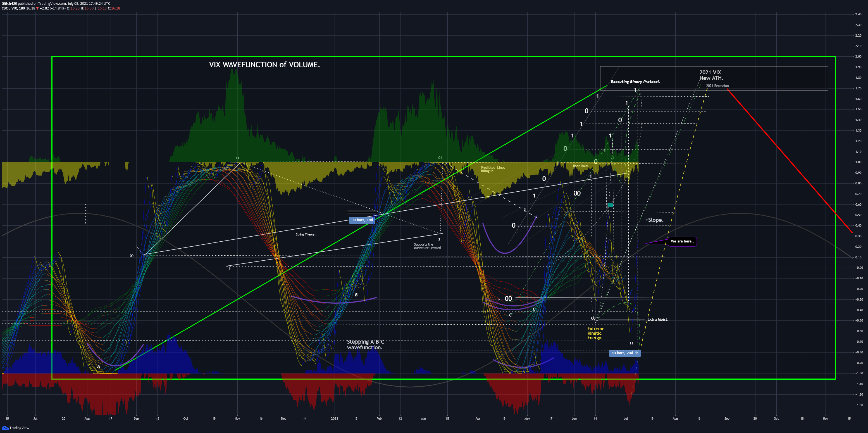Click the CBOE:VIX, 180 symbol header

coord(13,8)
